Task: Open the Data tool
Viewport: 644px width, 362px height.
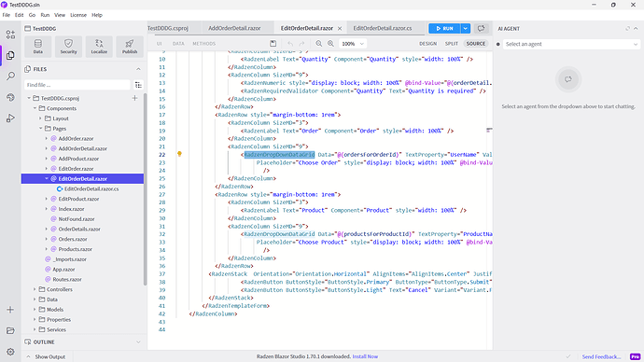Action: [37, 47]
